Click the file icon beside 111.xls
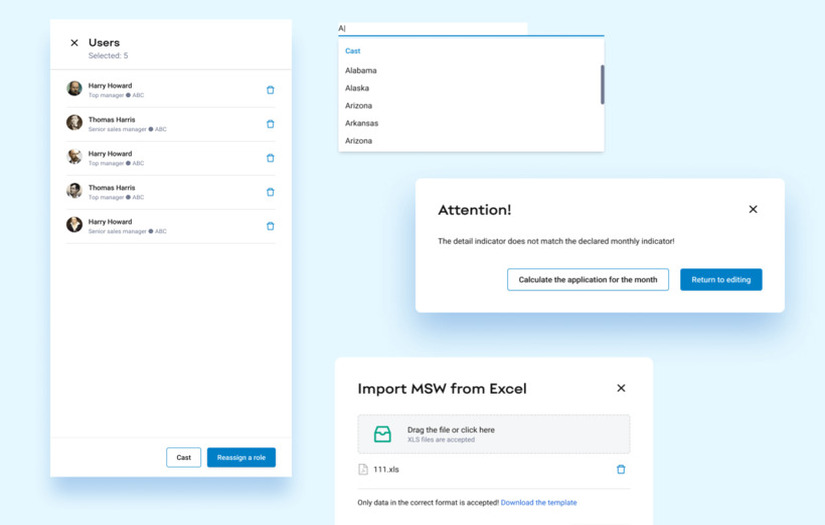 click(363, 469)
